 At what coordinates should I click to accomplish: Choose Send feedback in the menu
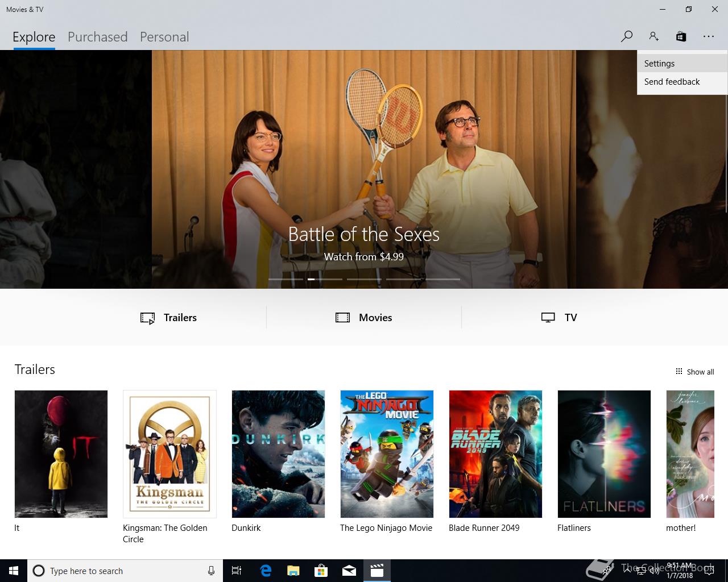pyautogui.click(x=682, y=82)
